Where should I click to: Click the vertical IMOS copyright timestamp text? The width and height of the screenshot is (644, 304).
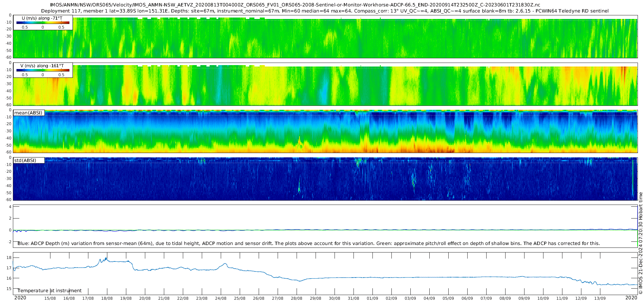tap(640, 243)
